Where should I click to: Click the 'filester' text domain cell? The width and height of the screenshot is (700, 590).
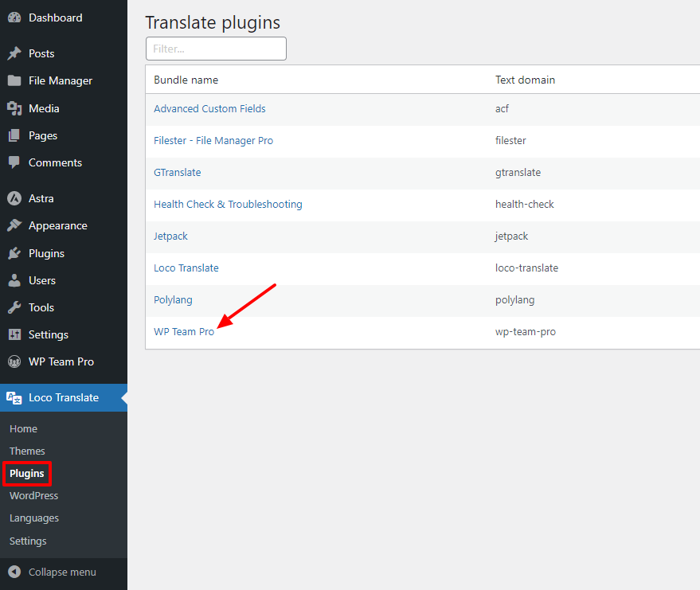tap(510, 141)
